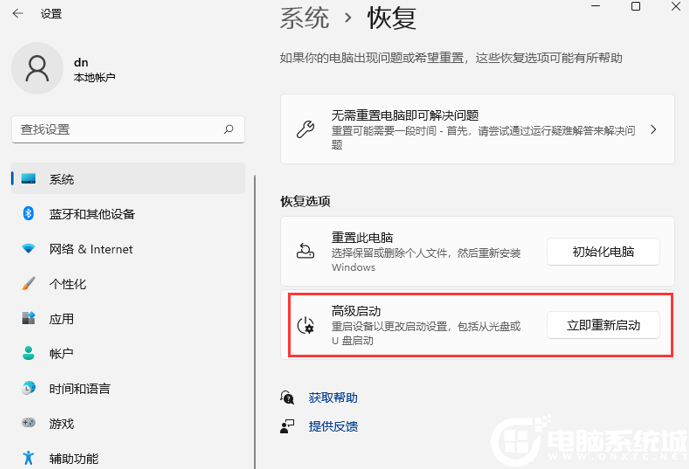Click the sidebar vertical scrollbar
The image size is (689, 469).
(254, 322)
